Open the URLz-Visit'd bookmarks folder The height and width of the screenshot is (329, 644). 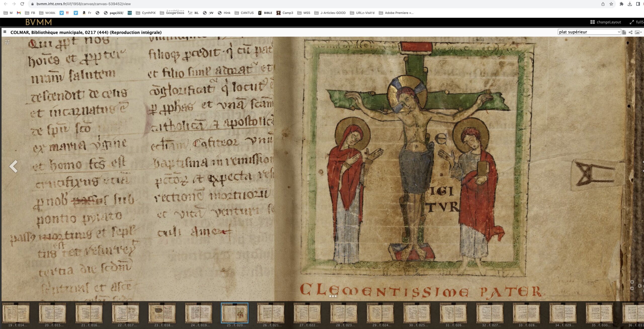(362, 13)
